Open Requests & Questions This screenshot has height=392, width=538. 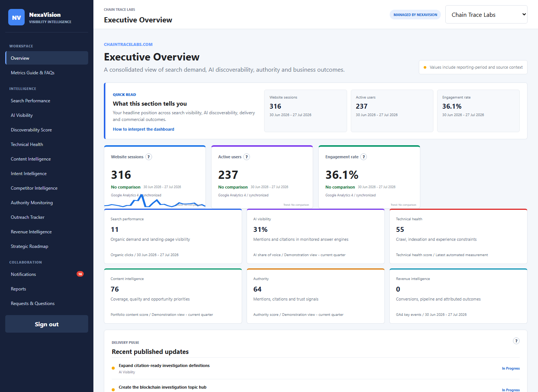click(47, 304)
